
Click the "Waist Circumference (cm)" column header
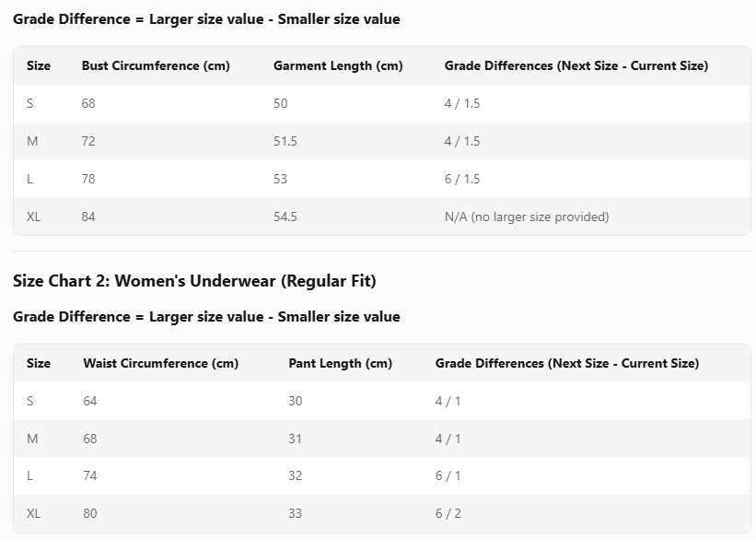point(160,364)
